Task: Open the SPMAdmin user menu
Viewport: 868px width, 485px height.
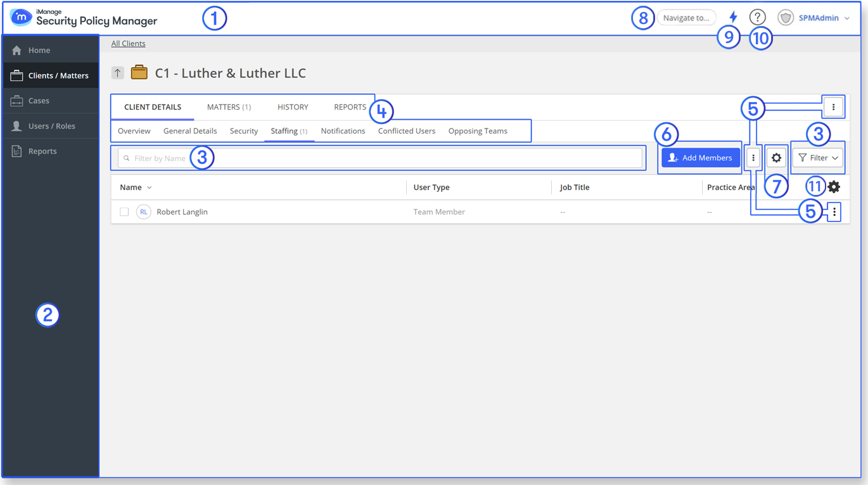Action: tap(822, 18)
